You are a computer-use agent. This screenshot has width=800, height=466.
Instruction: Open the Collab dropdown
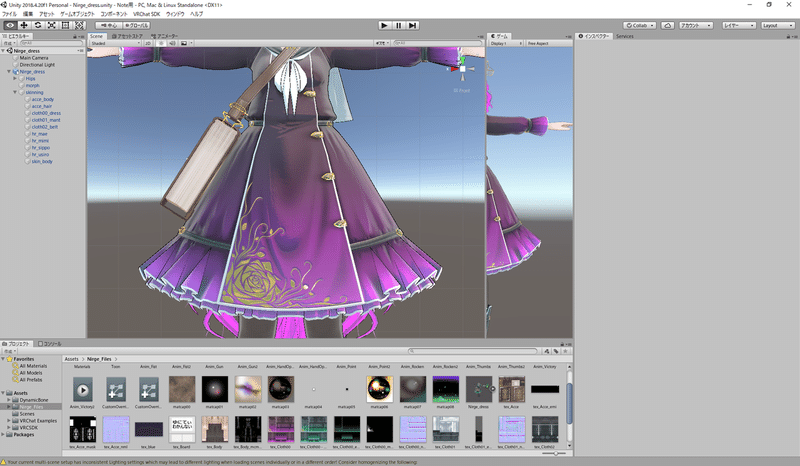point(639,25)
